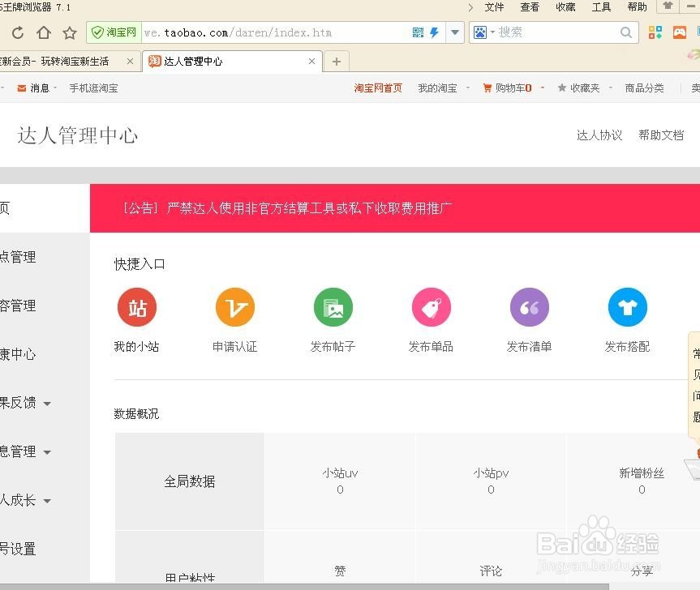This screenshot has height=590, width=700.
Task: Open a new tab with plus button
Action: (x=337, y=62)
